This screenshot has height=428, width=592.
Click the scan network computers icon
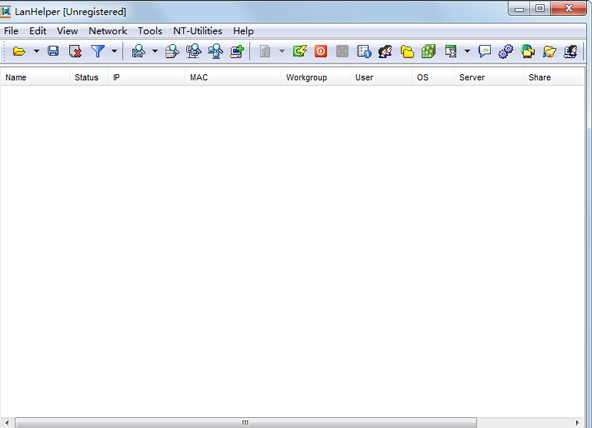(138, 51)
